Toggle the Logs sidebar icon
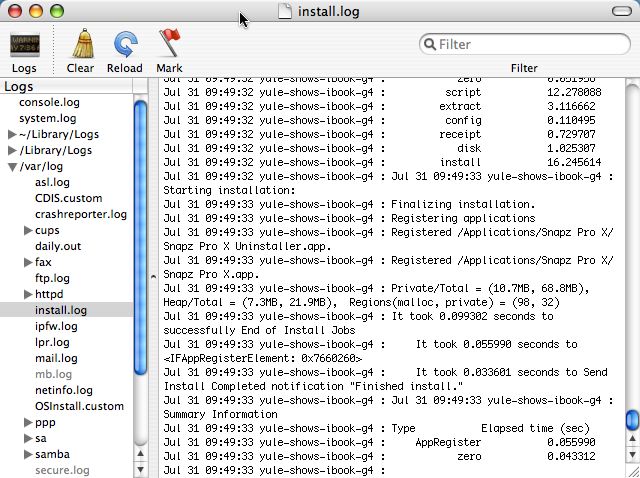 tap(24, 45)
